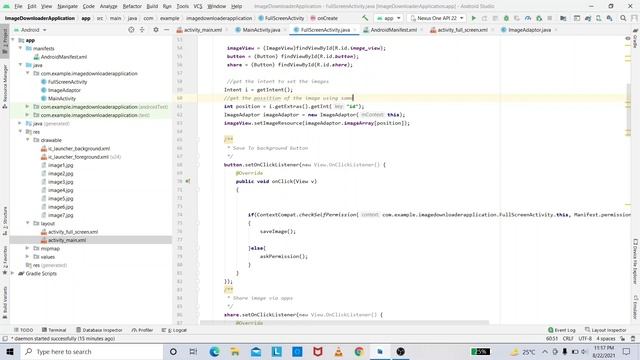This screenshot has width=640, height=360.
Task: Open File Explorer from the taskbar
Action: coord(235,351)
